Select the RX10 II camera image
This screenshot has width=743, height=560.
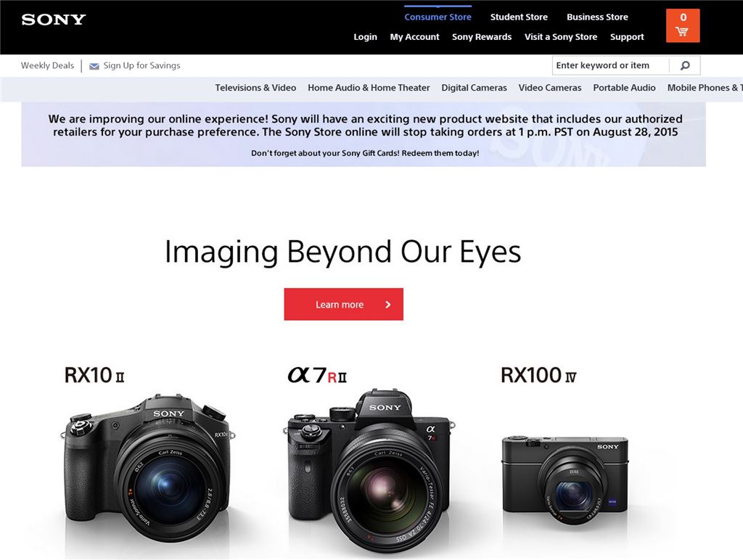click(148, 469)
